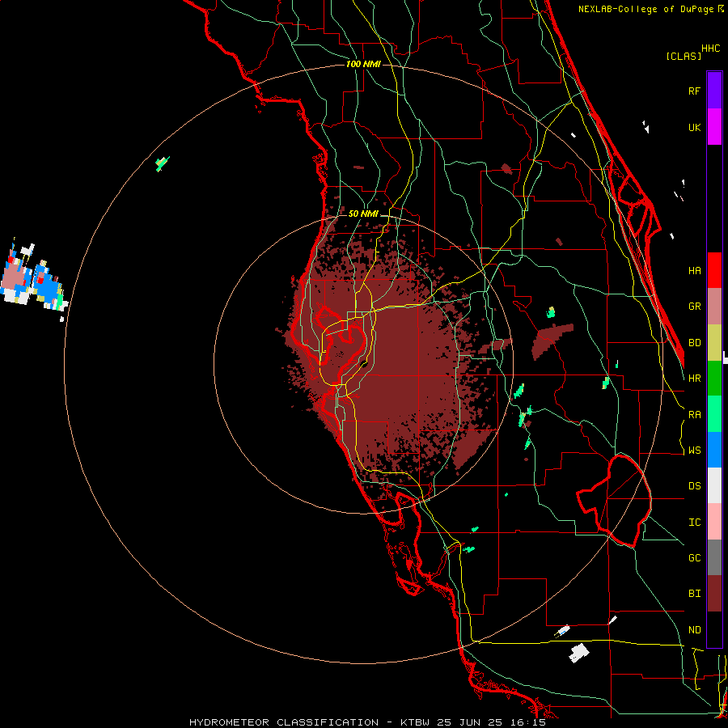
Task: Click the 'IC' legend label
Action: (694, 523)
